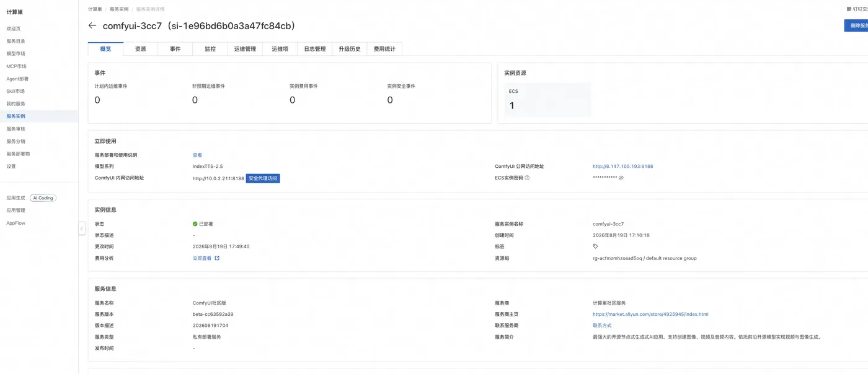The width and height of the screenshot is (868, 374).
Task: Open the market.aliyun.com service provider homepage link
Action: (650, 315)
